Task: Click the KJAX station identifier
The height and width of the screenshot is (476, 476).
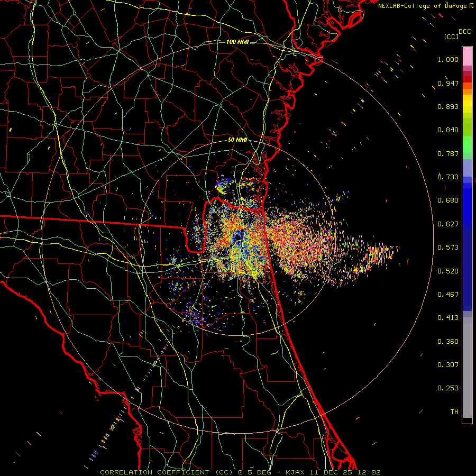Action: (x=296, y=472)
